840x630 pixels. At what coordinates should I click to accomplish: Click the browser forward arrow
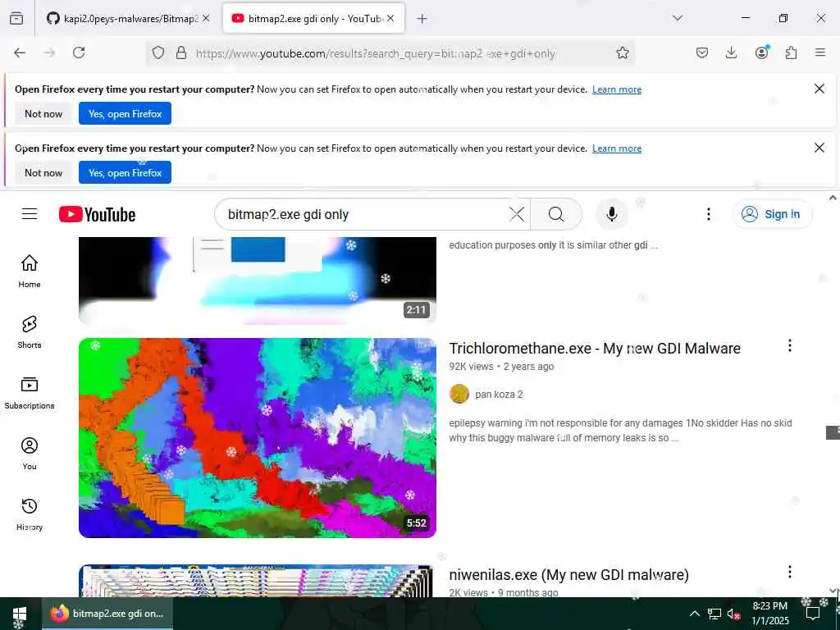click(x=49, y=52)
